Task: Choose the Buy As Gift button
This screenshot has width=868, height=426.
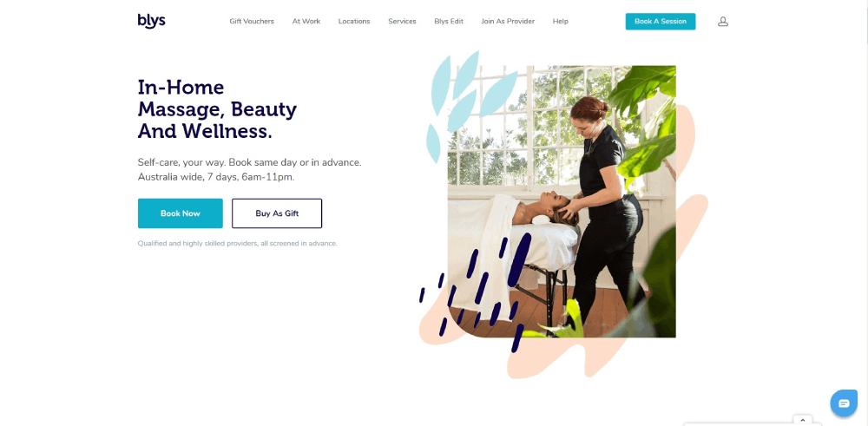Action: pos(277,213)
